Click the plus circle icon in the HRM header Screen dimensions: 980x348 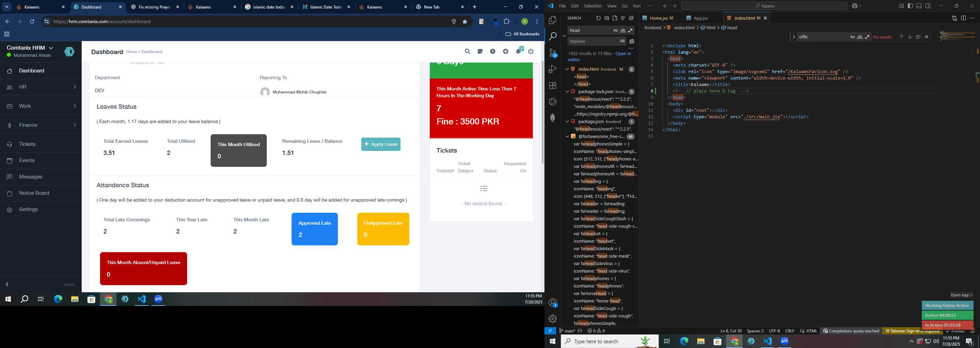tap(506, 51)
